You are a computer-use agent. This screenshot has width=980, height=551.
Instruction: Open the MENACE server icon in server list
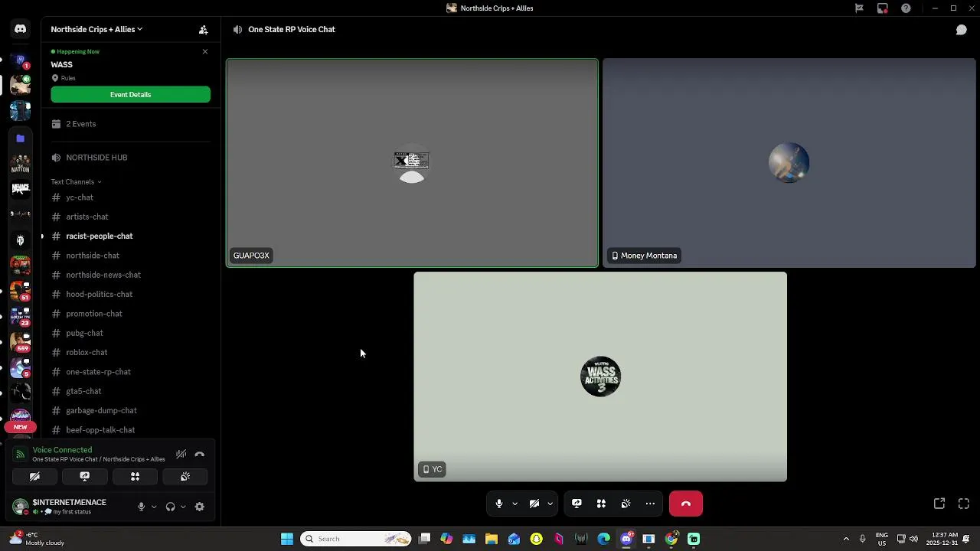click(21, 188)
